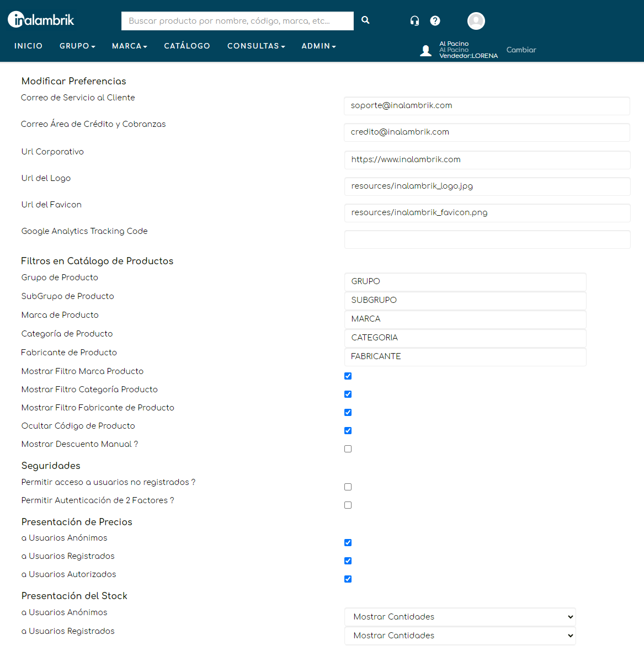
Task: Open the help question mark icon
Action: (x=435, y=21)
